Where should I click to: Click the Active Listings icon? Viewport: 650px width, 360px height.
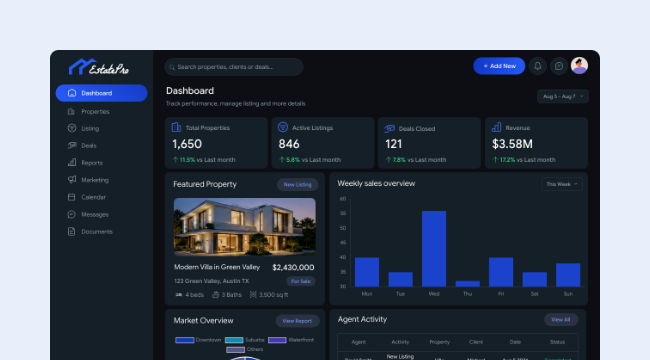[x=283, y=126]
